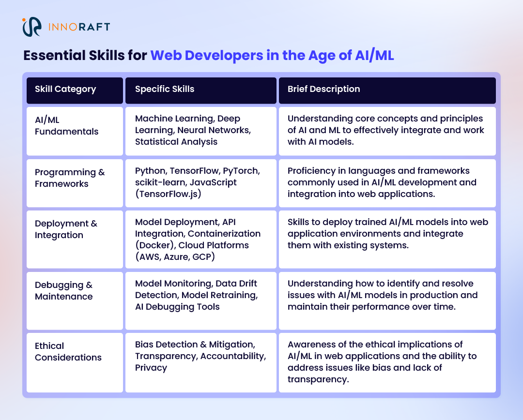Click the 'Python, TensorFlow, PyTorch' skills cell
523x420 pixels.
(201, 183)
